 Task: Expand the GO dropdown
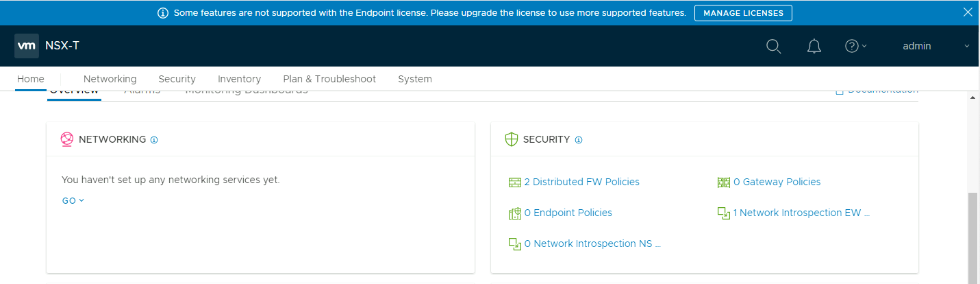click(73, 201)
